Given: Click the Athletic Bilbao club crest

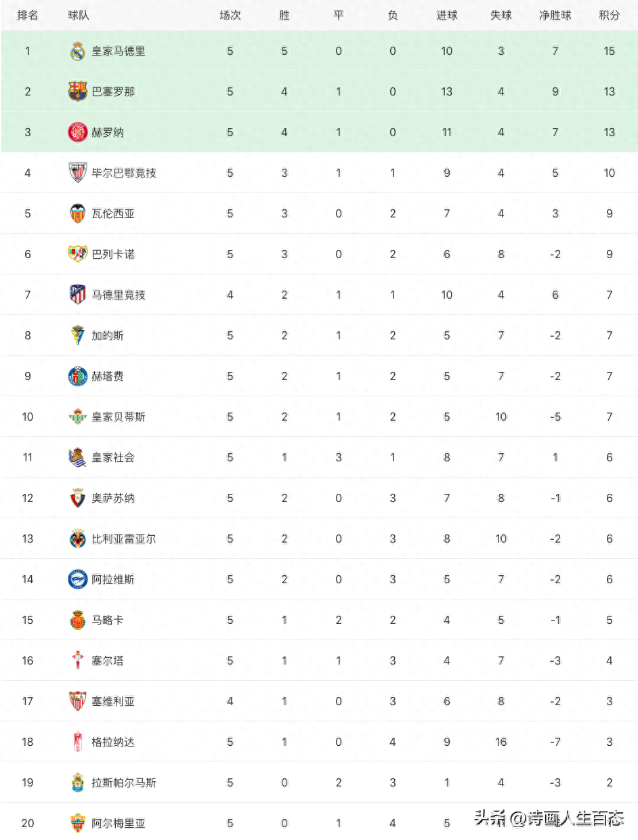Looking at the screenshot, I should 78,173.
